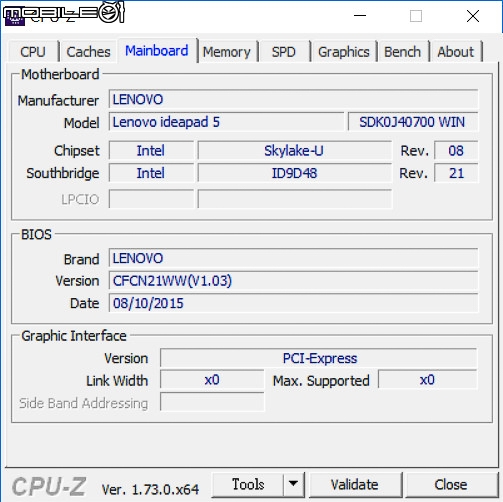Click the chipset vendor Intel field
The image size is (503, 502).
pyautogui.click(x=151, y=151)
